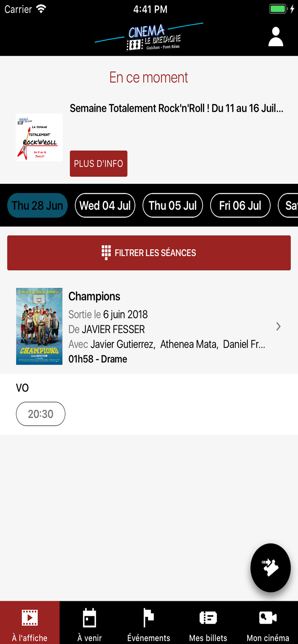Click the Plus d'info button
Image resolution: width=298 pixels, height=644 pixels.
coord(99,164)
